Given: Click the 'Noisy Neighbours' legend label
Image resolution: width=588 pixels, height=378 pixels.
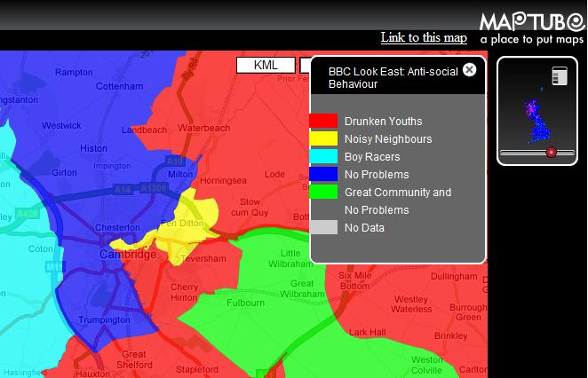Looking at the screenshot, I should click(388, 139).
